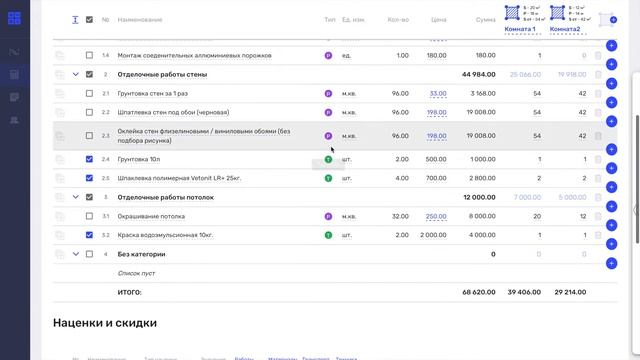Click Комната2 floor plan icon
The width and height of the screenshot is (640, 360).
point(557,13)
